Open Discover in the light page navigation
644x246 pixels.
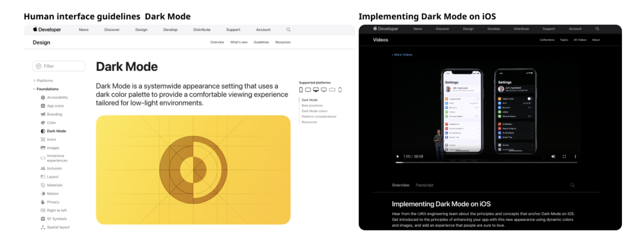point(112,29)
